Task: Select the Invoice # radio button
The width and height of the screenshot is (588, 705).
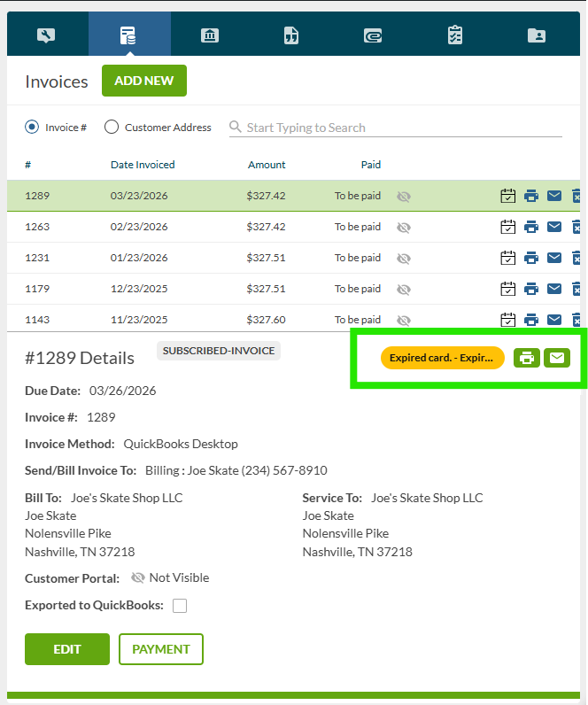Action: 33,128
